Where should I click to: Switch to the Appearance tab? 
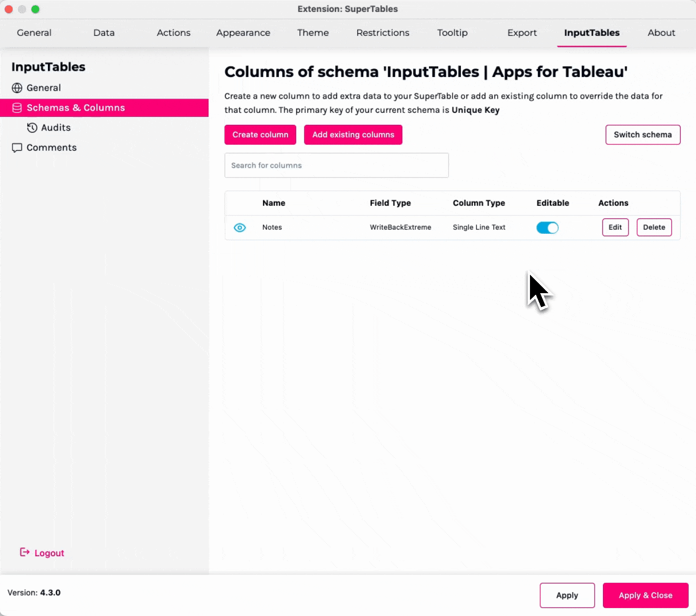click(243, 33)
